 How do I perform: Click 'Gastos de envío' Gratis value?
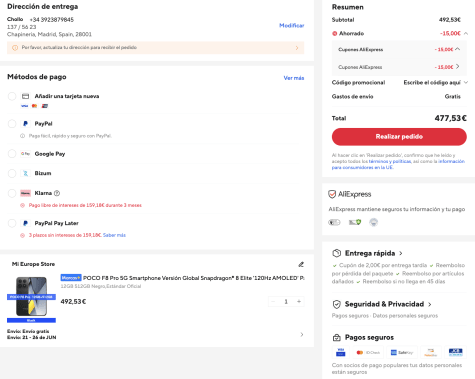(452, 96)
